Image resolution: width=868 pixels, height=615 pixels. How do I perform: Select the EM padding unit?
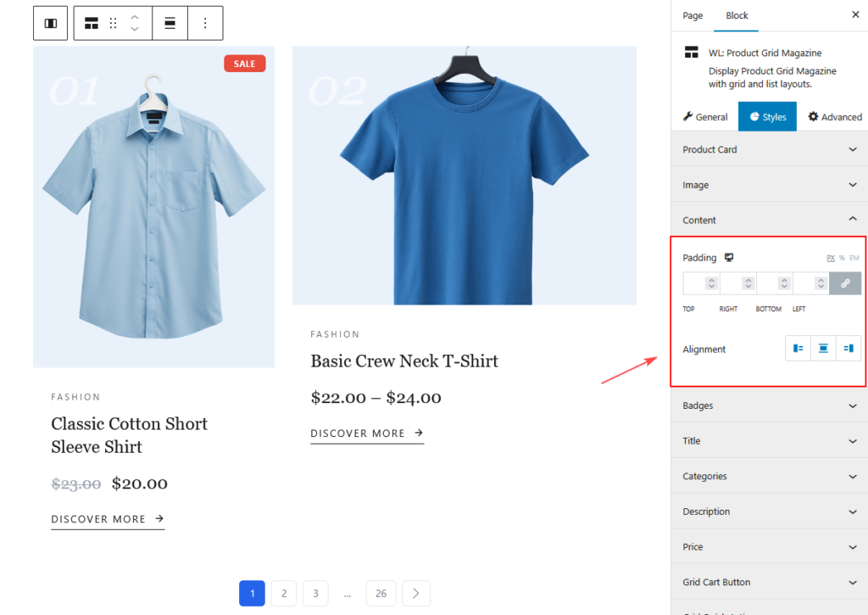(854, 258)
